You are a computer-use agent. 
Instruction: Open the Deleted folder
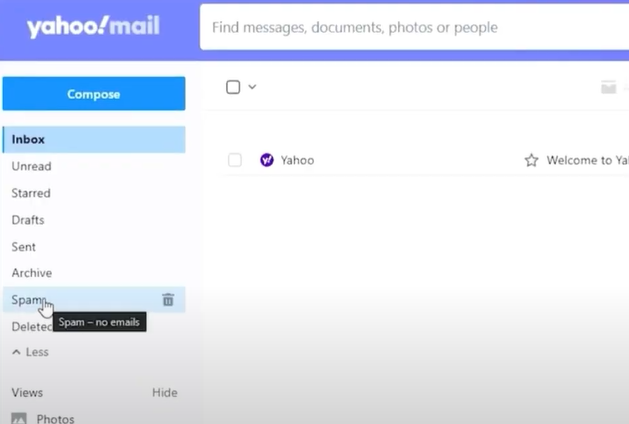[32, 327]
